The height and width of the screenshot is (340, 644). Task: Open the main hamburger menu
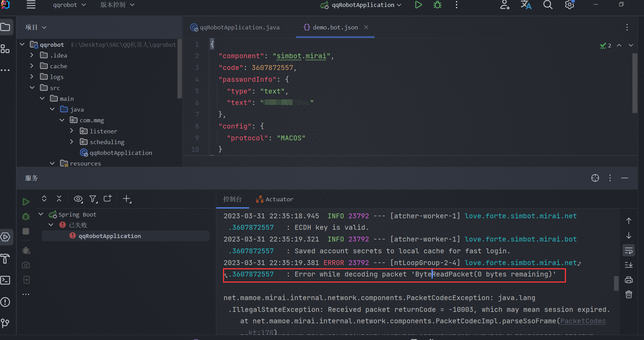click(31, 5)
